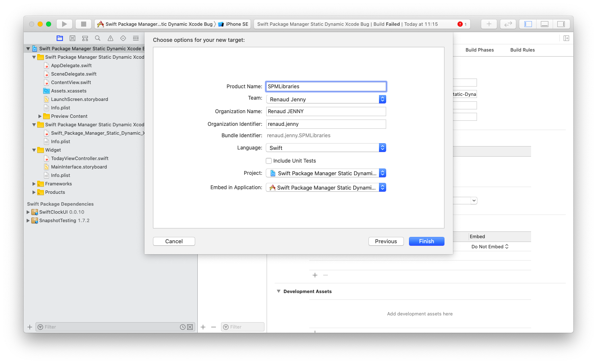Open the Issue navigator warning icon
Image resolution: width=597 pixels, height=364 pixels.
110,38
